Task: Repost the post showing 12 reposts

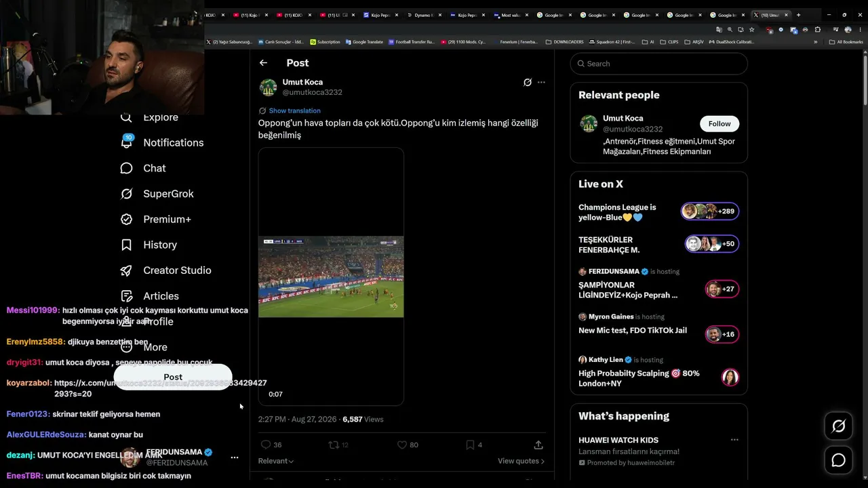Action: point(338,445)
